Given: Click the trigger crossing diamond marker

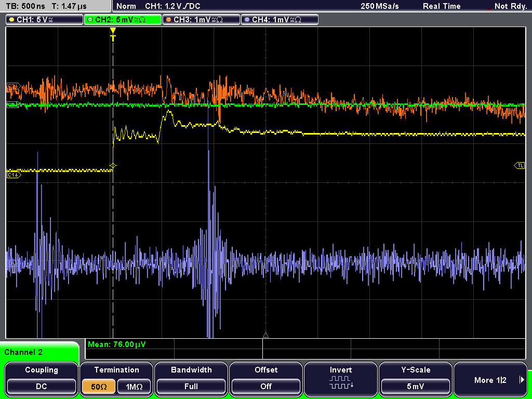Looking at the screenshot, I should (x=113, y=166).
